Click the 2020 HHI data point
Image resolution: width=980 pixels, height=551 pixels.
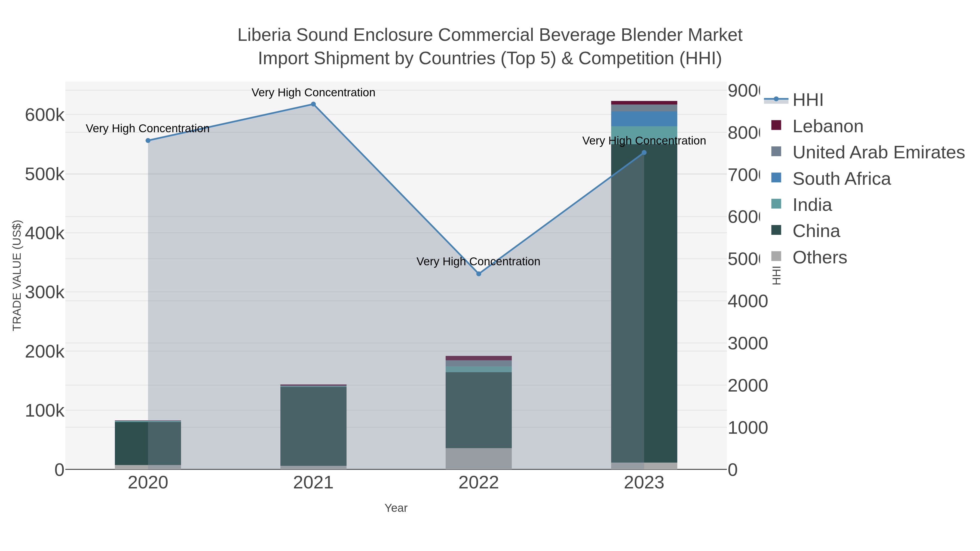pos(148,140)
